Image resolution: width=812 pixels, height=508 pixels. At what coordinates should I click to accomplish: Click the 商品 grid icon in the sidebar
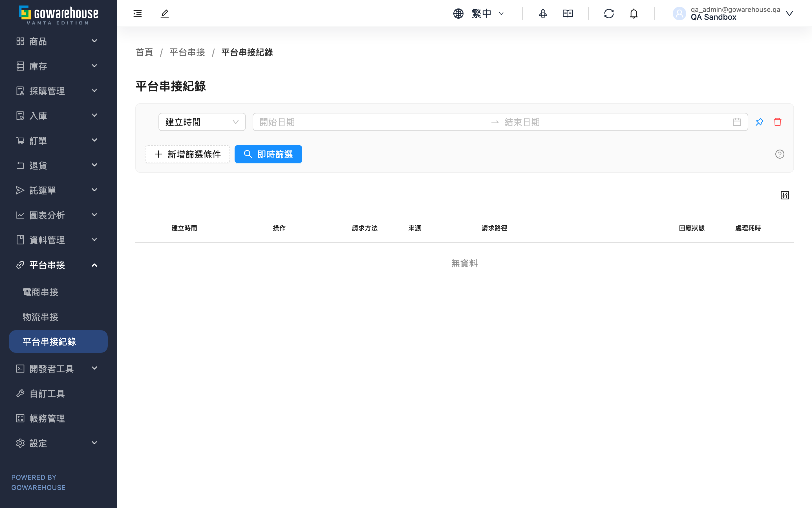20,41
